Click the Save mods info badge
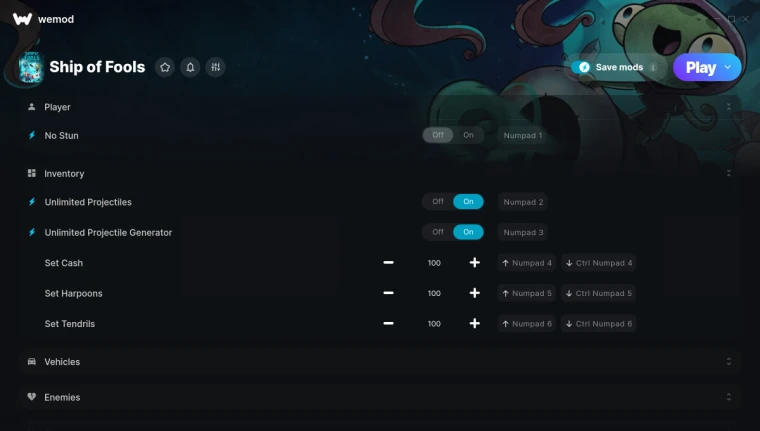Screen dimensions: 760x431 [x=653, y=67]
